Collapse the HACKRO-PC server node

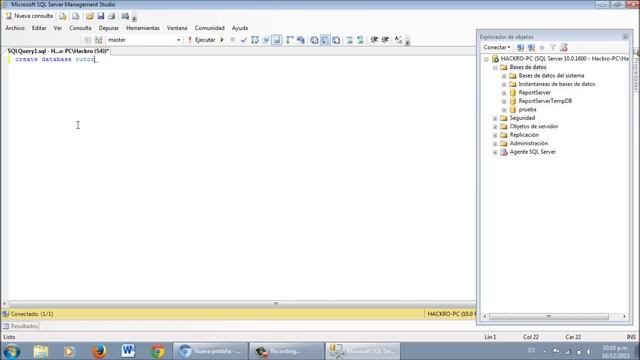coord(487,59)
